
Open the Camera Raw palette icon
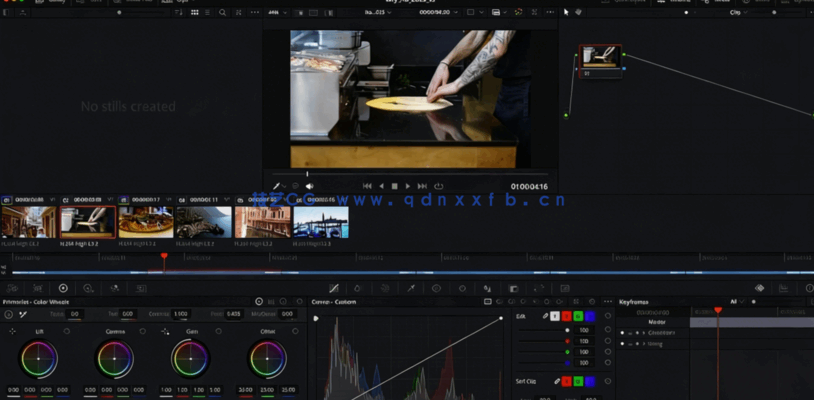[12, 288]
